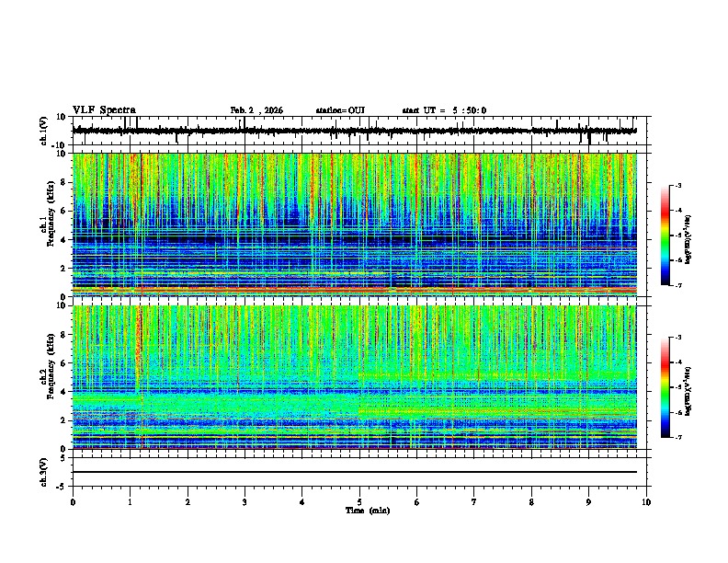728x563 pixels.
Task: Click the "0" tick on the time axis
Action: [73, 502]
